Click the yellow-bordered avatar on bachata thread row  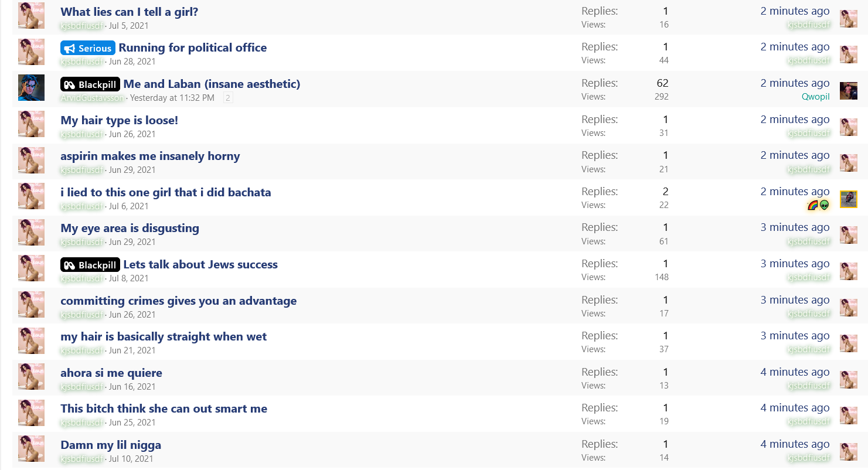[849, 199]
